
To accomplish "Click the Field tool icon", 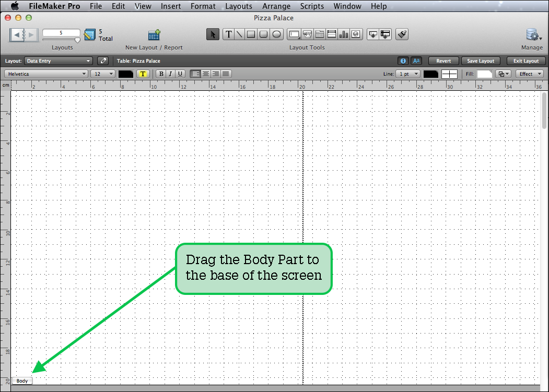I will pos(373,34).
